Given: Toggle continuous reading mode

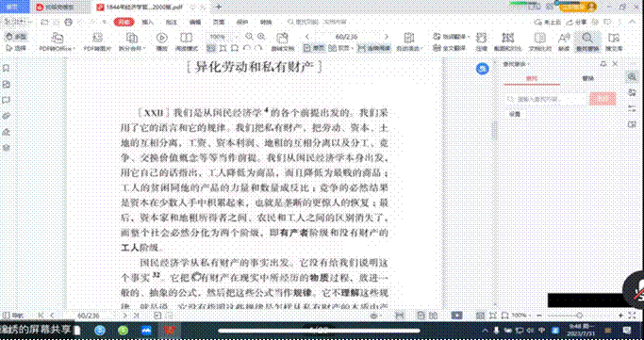Looking at the screenshot, I should (x=373, y=48).
